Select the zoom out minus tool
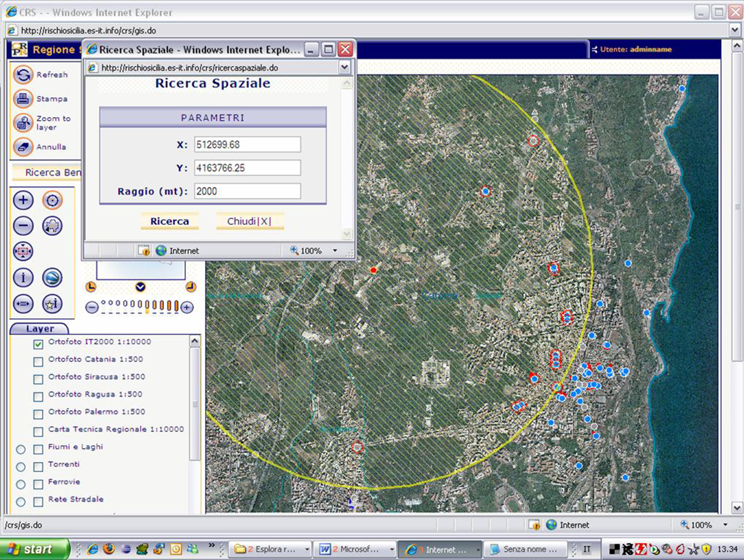 [23, 226]
